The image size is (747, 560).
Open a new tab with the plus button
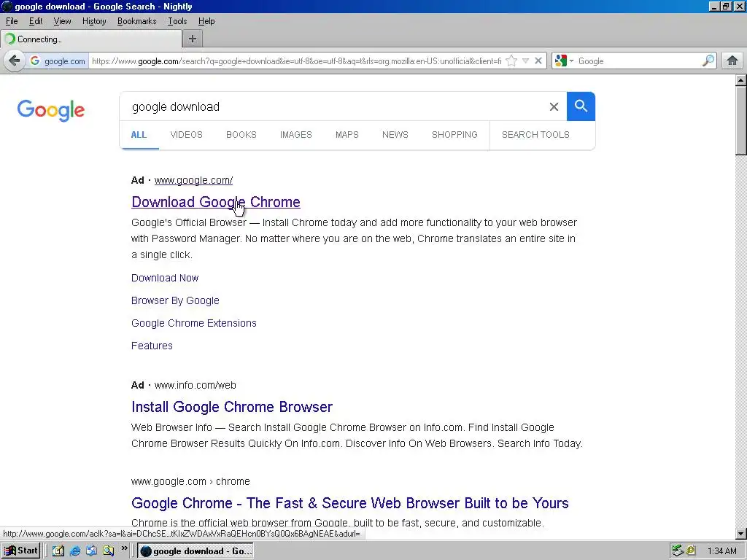[193, 39]
